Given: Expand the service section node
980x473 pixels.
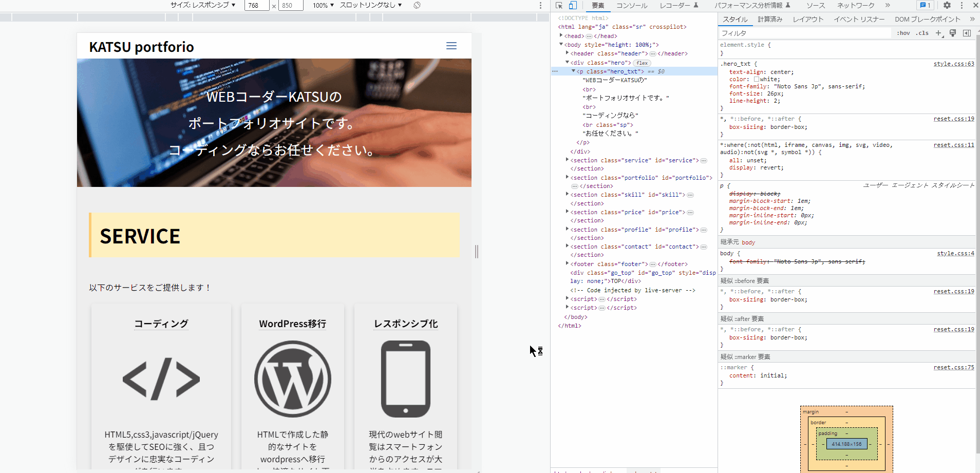Looking at the screenshot, I should tap(567, 160).
